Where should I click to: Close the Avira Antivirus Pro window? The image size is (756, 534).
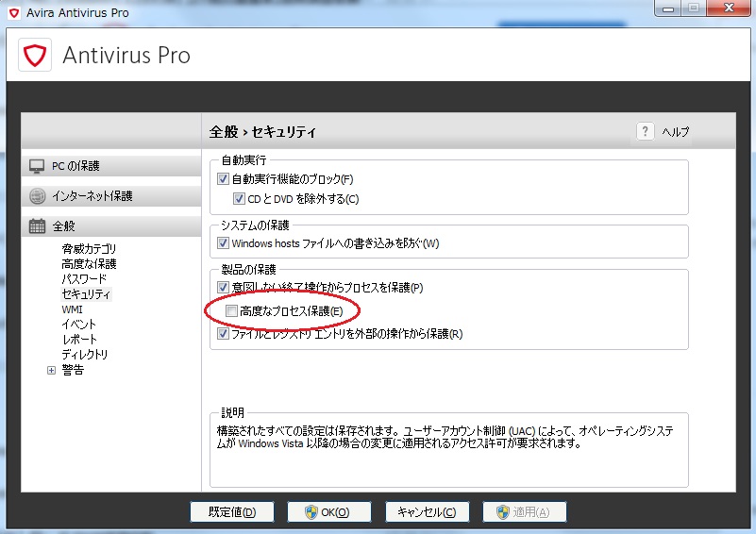click(729, 8)
